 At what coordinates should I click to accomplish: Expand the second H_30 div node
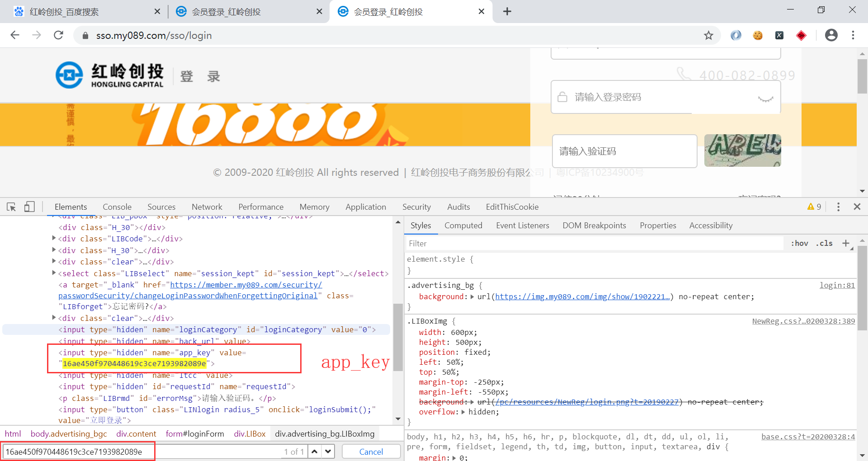54,249
